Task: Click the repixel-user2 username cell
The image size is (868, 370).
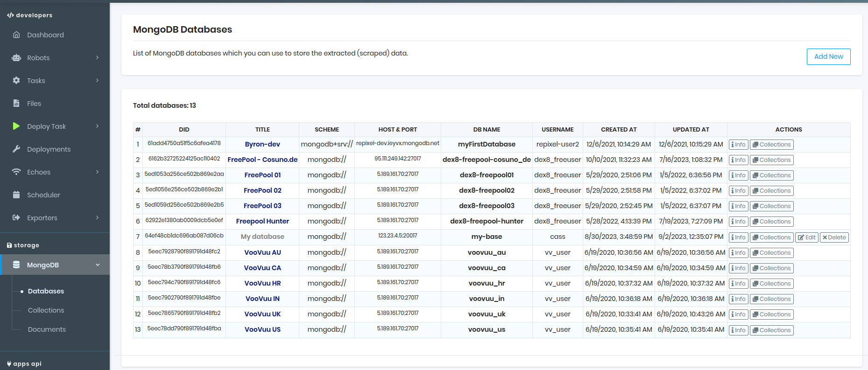Action: point(557,144)
